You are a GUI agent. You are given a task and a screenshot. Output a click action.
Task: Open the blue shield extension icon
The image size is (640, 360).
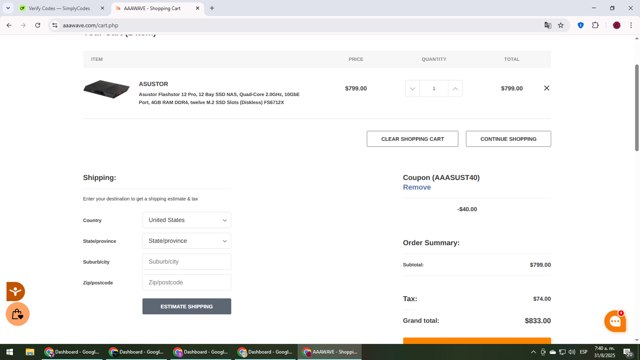pyautogui.click(x=580, y=25)
